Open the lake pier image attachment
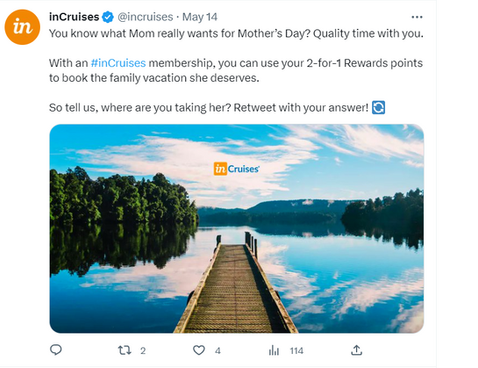Screen dimensions: 478x368 pos(237,229)
